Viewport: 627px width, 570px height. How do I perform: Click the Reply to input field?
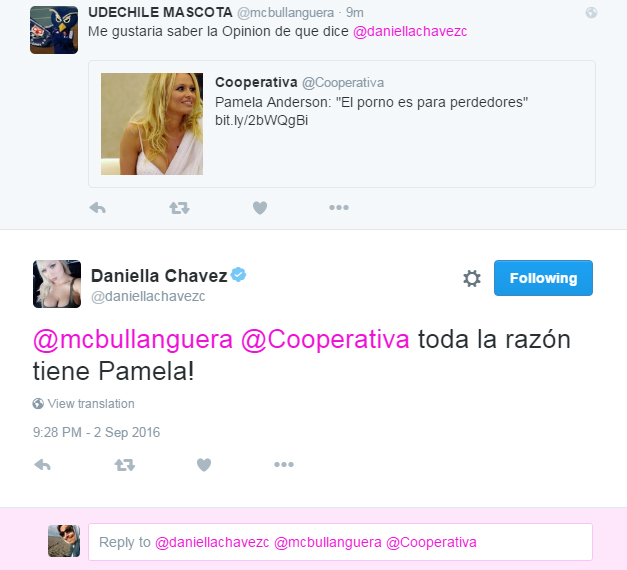click(x=340, y=542)
